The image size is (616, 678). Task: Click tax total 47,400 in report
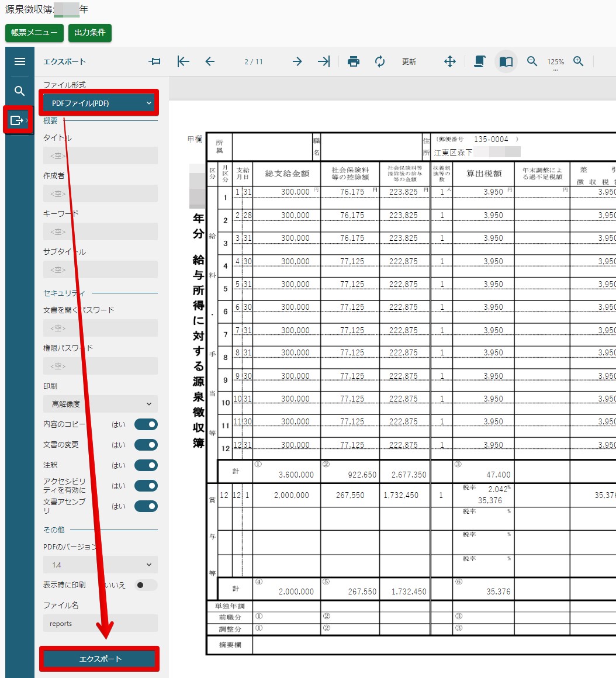pos(499,475)
